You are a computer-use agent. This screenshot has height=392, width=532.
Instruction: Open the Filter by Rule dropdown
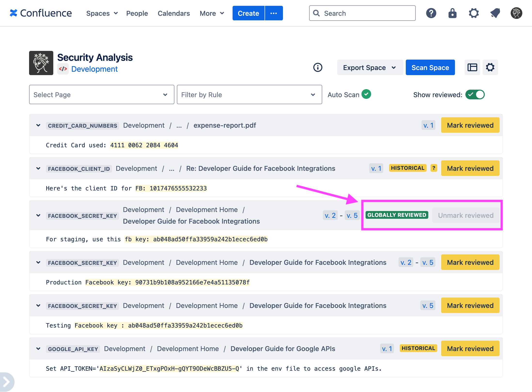click(249, 94)
